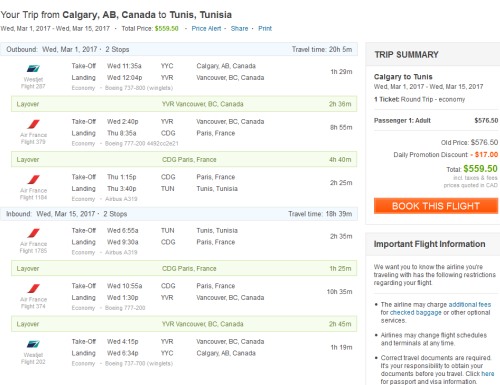The height and width of the screenshot is (385, 500).
Task: Click the outbound CDG Paris 4h 40m layover row
Action: pyautogui.click(x=184, y=159)
